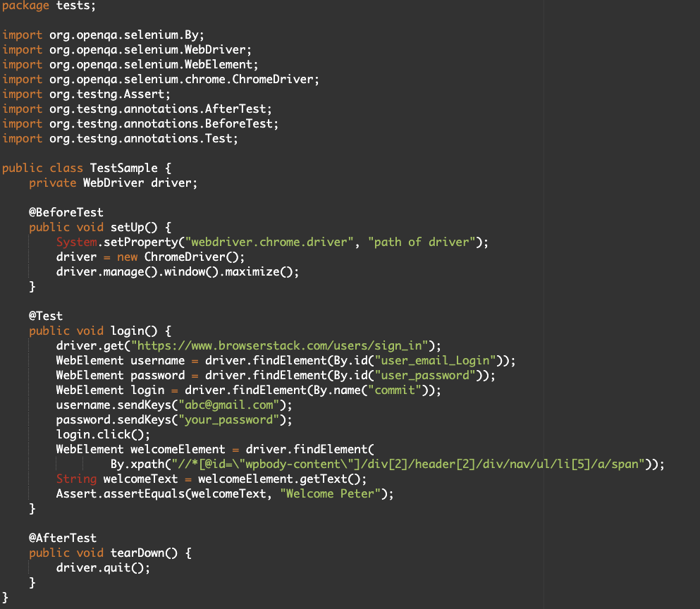Click the 'WebElement username' declaration line
Image resolution: width=700 pixels, height=609 pixels.
(x=285, y=360)
